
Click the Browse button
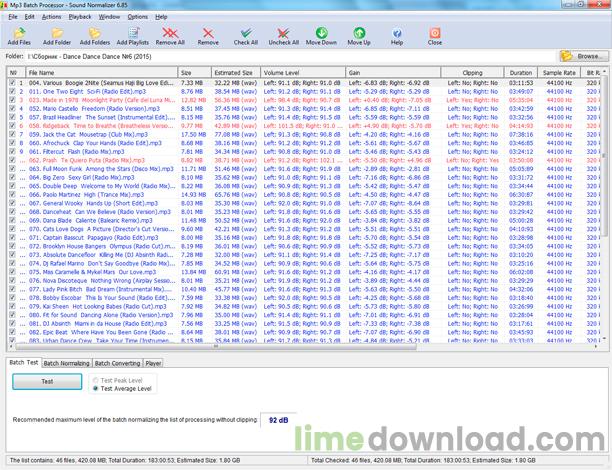point(584,56)
